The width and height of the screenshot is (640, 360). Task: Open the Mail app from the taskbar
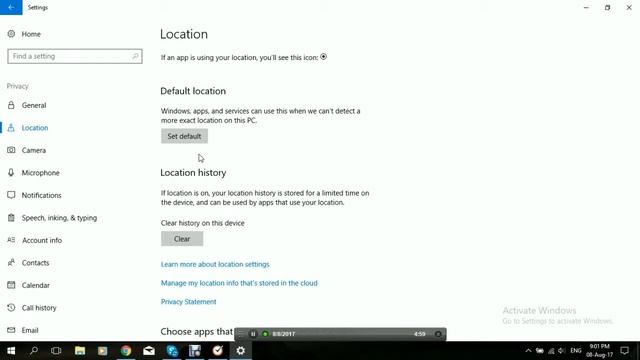coord(149,351)
